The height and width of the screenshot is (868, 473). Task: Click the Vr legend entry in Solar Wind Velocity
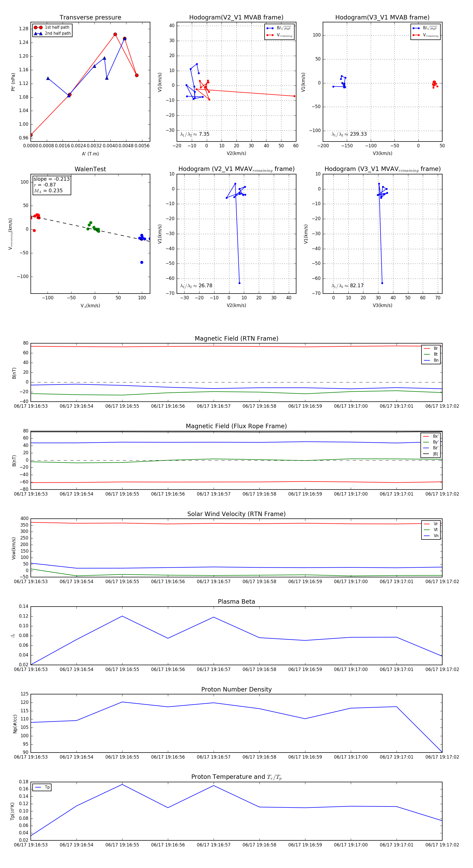(431, 524)
